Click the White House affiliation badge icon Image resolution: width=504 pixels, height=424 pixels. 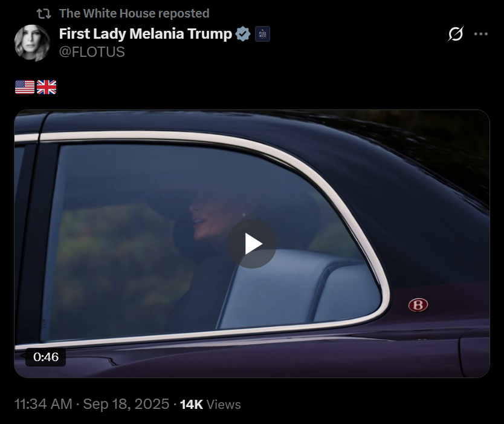pos(262,34)
